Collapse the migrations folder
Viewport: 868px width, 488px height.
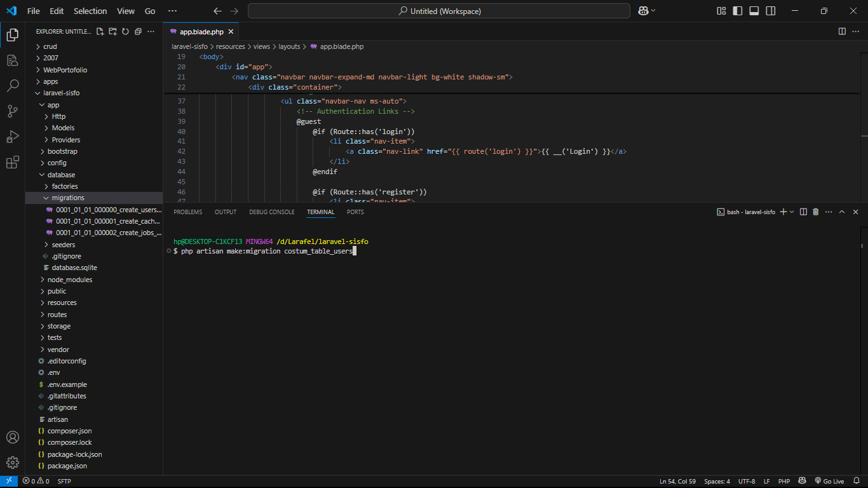pyautogui.click(x=67, y=198)
